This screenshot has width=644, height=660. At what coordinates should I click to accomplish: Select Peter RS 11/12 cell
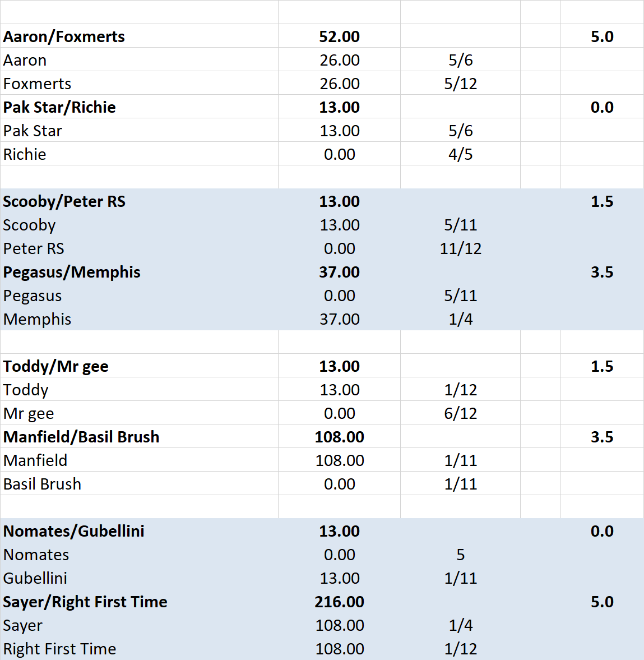[460, 248]
